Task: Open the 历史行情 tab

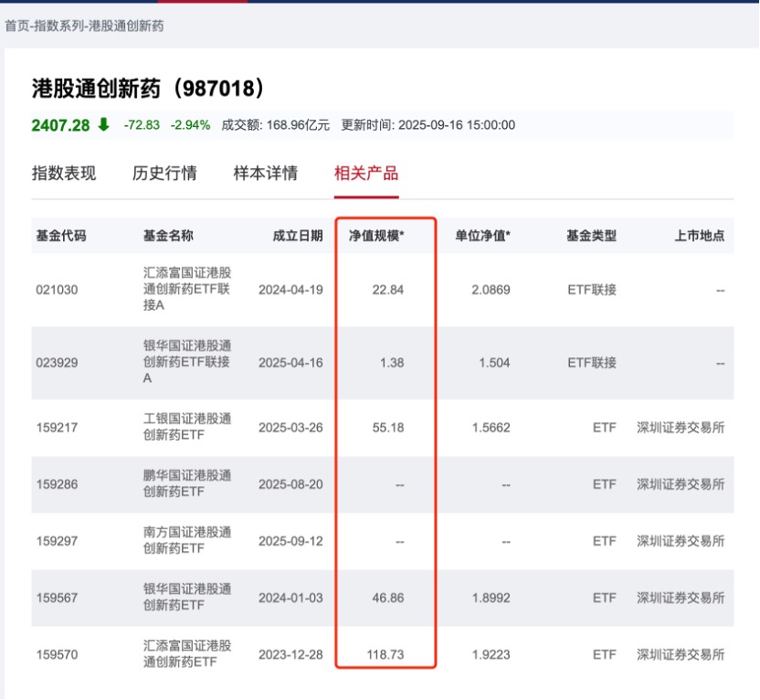Action: (164, 174)
